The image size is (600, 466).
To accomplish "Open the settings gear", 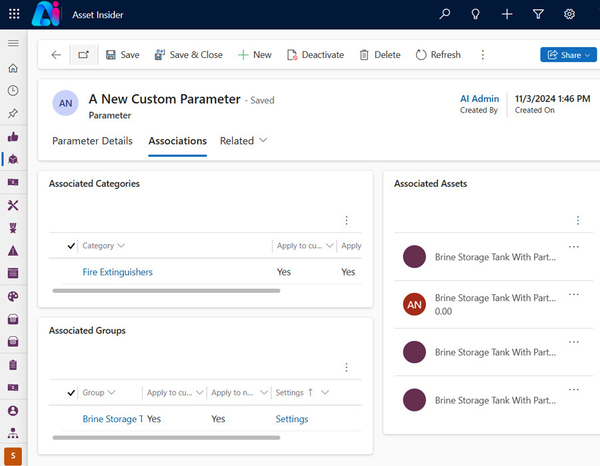I will (x=569, y=14).
